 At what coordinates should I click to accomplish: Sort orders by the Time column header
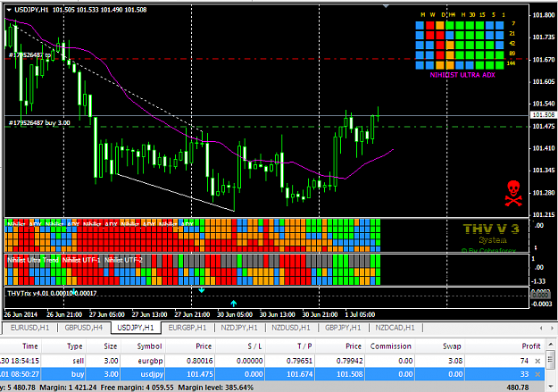click(29, 346)
